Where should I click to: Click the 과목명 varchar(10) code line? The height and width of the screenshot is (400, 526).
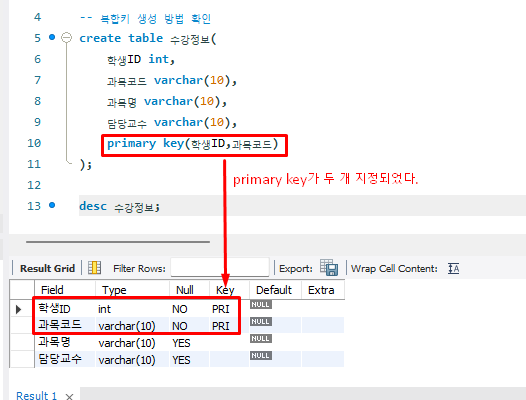[x=167, y=101]
